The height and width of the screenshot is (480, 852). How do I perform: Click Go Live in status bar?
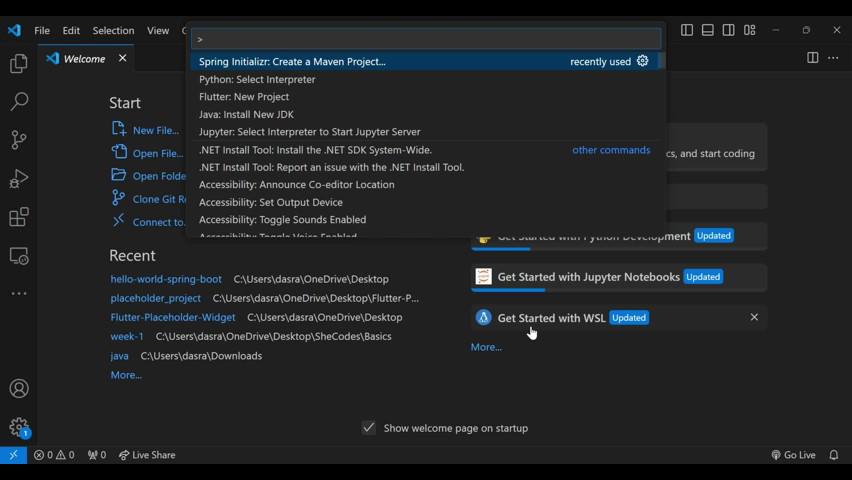pos(793,455)
